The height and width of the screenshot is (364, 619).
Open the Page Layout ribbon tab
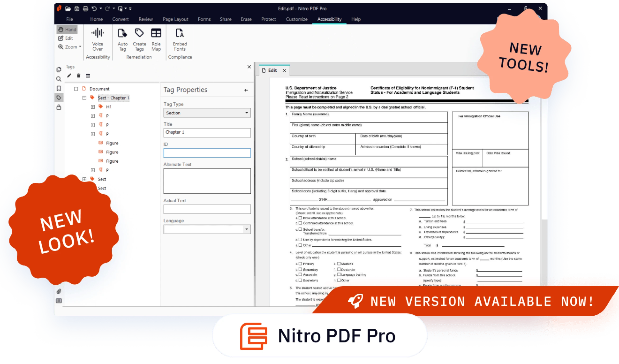coord(175,19)
